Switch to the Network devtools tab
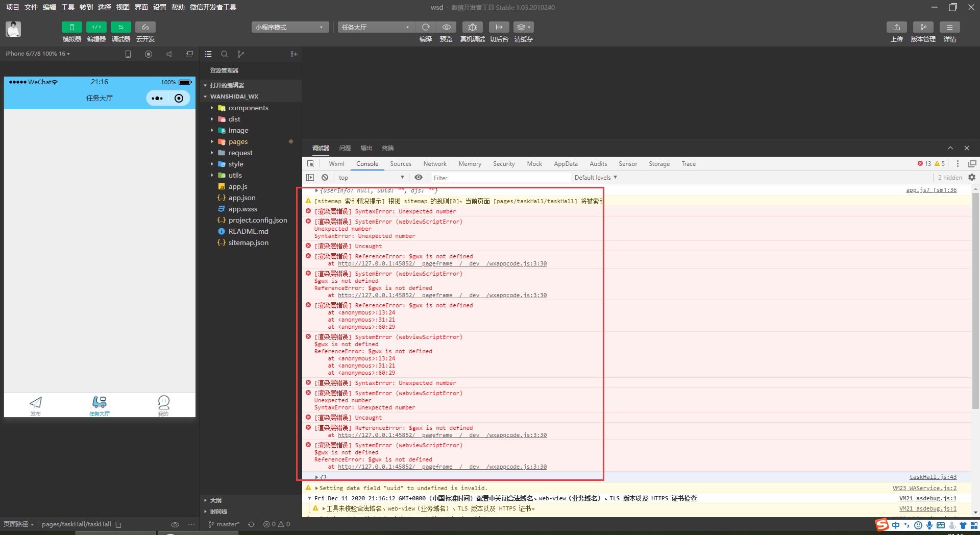The image size is (980, 535). click(435, 164)
